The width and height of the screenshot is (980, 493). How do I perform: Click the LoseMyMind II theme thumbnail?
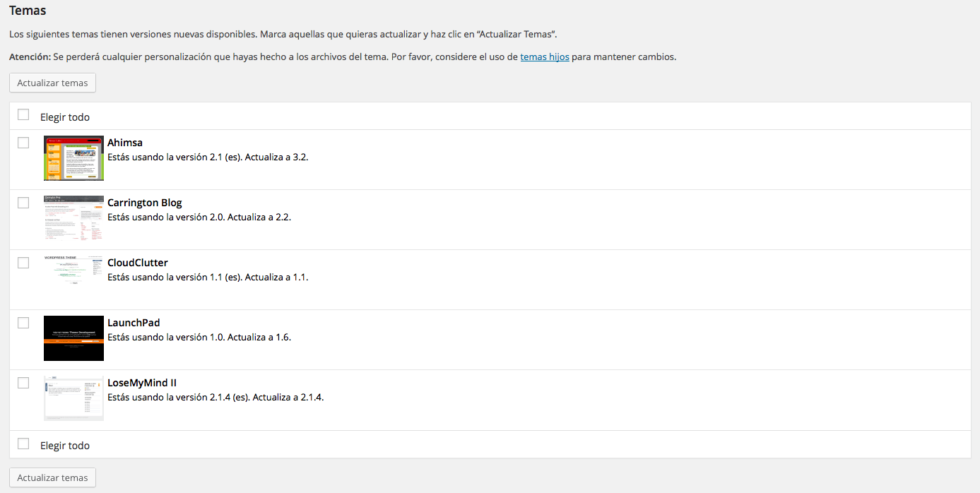click(73, 398)
